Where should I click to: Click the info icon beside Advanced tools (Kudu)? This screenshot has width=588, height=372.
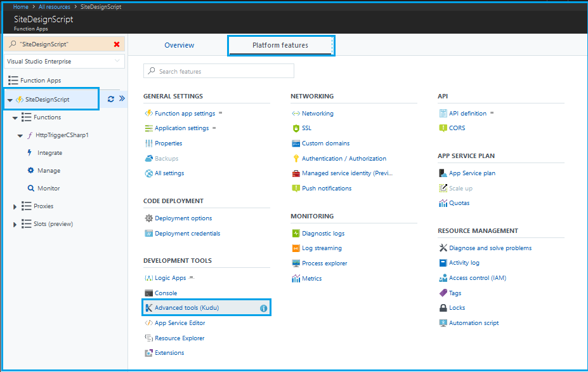pyautogui.click(x=264, y=308)
